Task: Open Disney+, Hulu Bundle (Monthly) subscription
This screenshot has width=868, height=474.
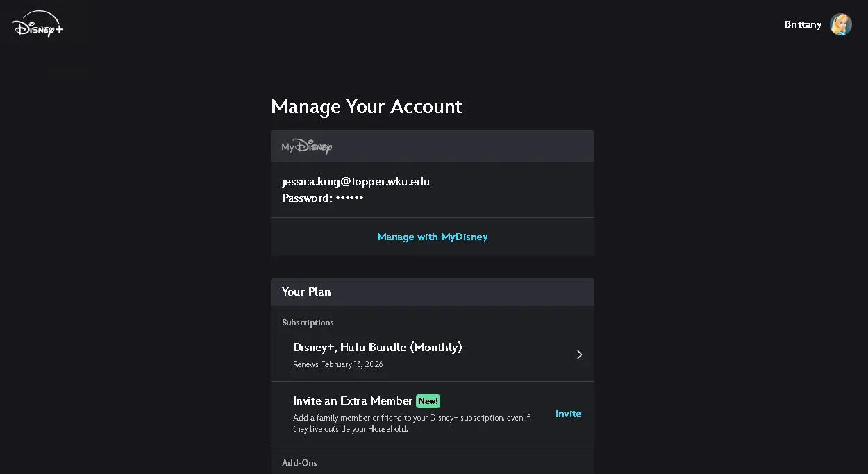Action: tap(433, 355)
